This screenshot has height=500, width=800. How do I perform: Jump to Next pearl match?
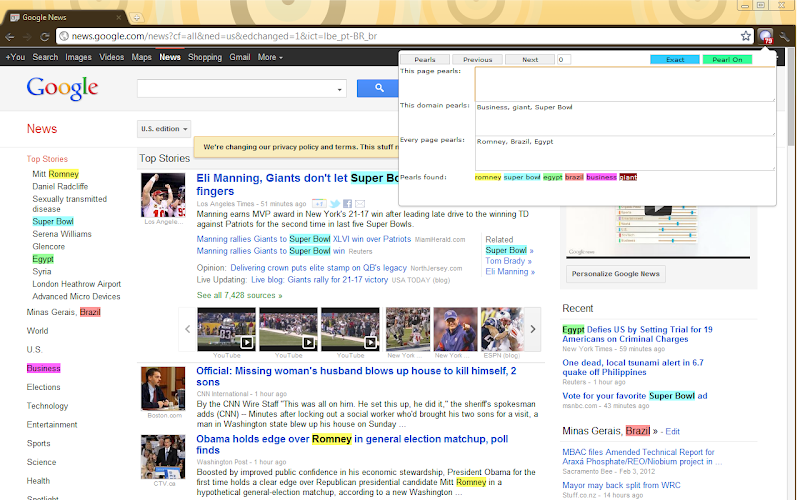530,60
